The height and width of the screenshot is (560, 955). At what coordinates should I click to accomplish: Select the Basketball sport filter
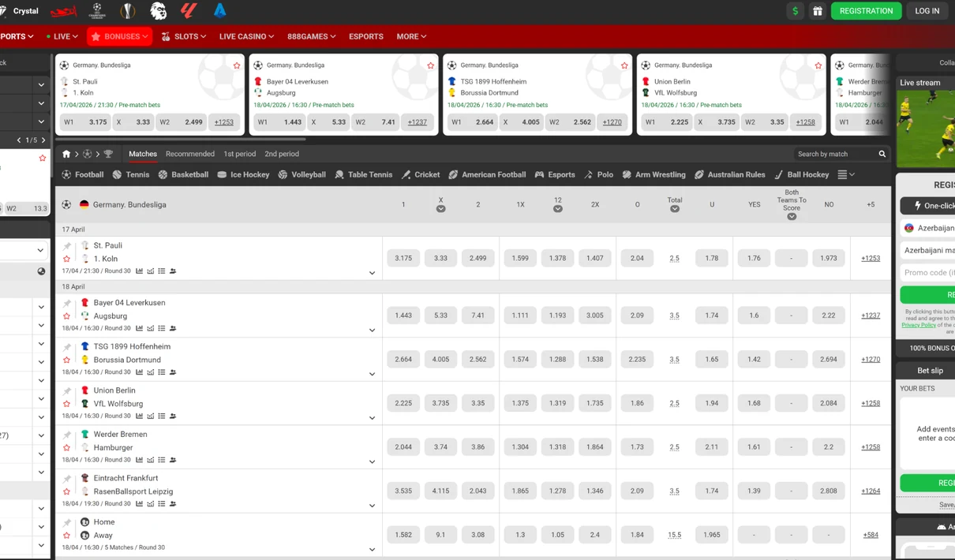point(183,174)
